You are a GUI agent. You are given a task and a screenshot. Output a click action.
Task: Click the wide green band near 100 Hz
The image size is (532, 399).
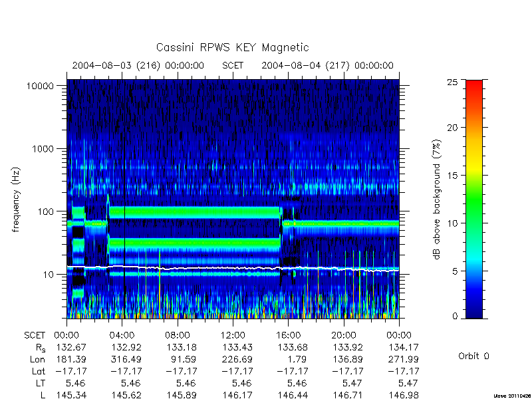pyautogui.click(x=195, y=213)
